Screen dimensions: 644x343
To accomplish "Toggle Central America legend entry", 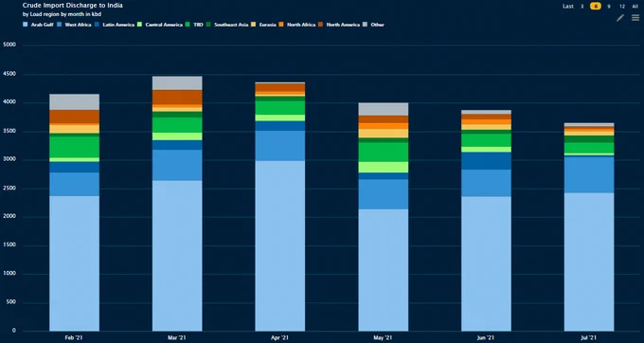I will coord(160,25).
